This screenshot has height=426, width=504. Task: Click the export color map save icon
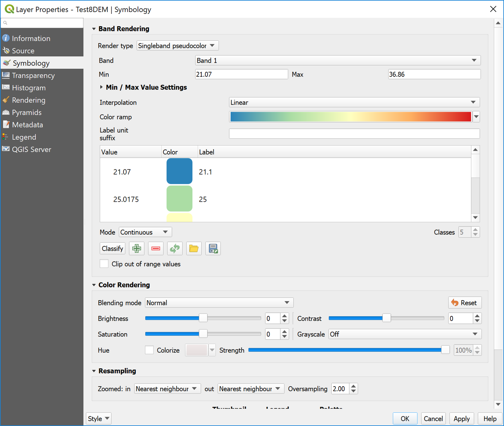[213, 248]
